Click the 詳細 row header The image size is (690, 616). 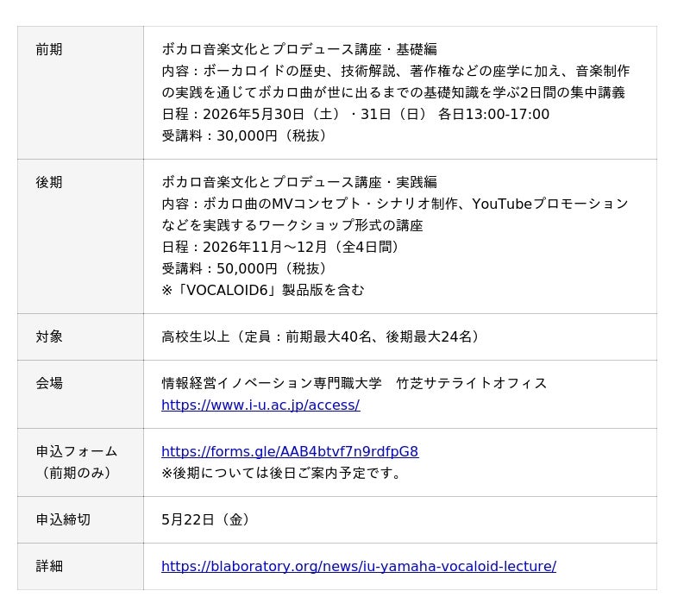pyautogui.click(x=49, y=566)
